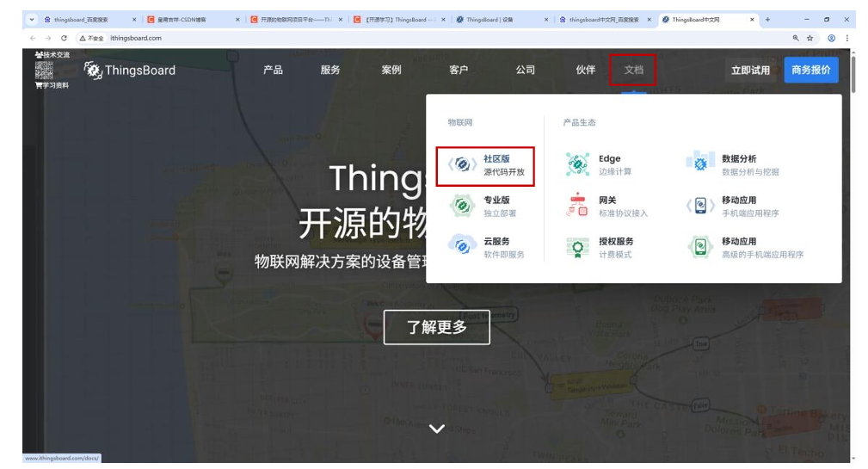Open the 伙伴 menu
The height and width of the screenshot is (469, 868).
click(585, 70)
